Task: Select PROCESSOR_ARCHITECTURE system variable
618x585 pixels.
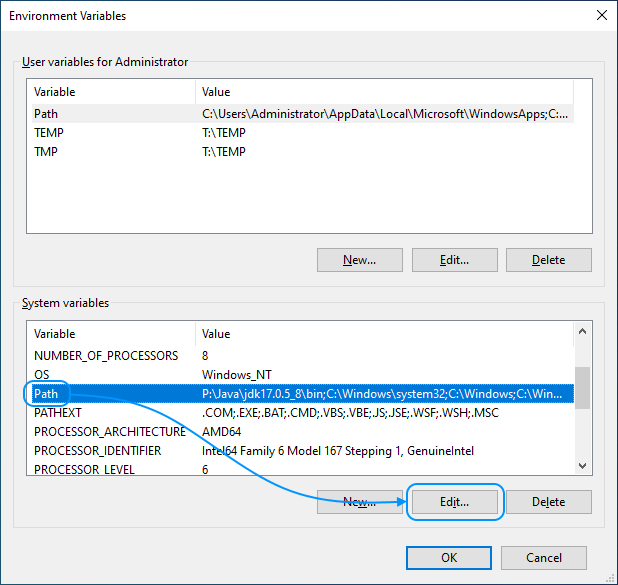Action: click(303, 431)
